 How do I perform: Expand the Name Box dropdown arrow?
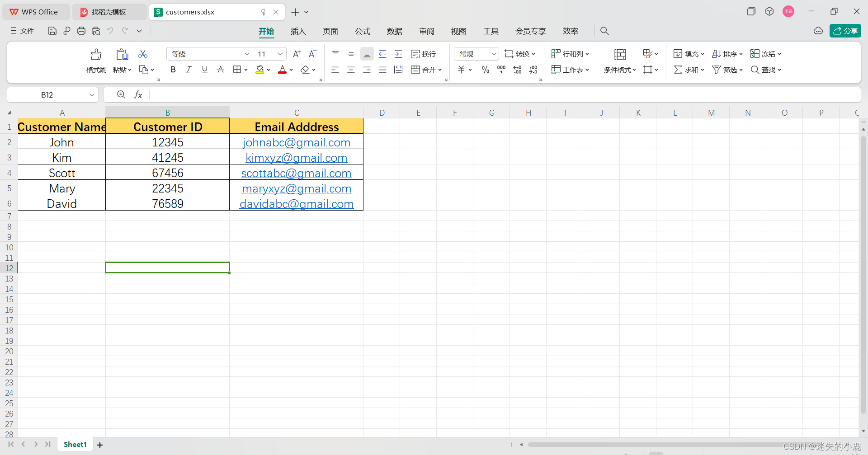[x=92, y=95]
